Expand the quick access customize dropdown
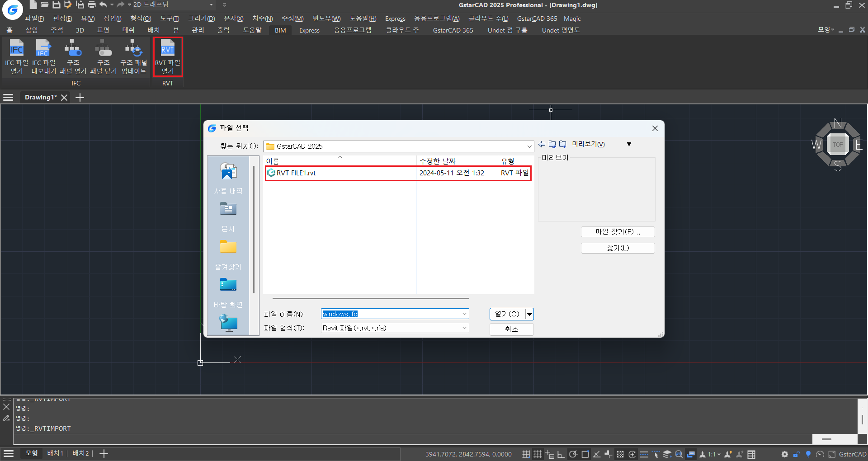This screenshot has height=461, width=868. (225, 5)
